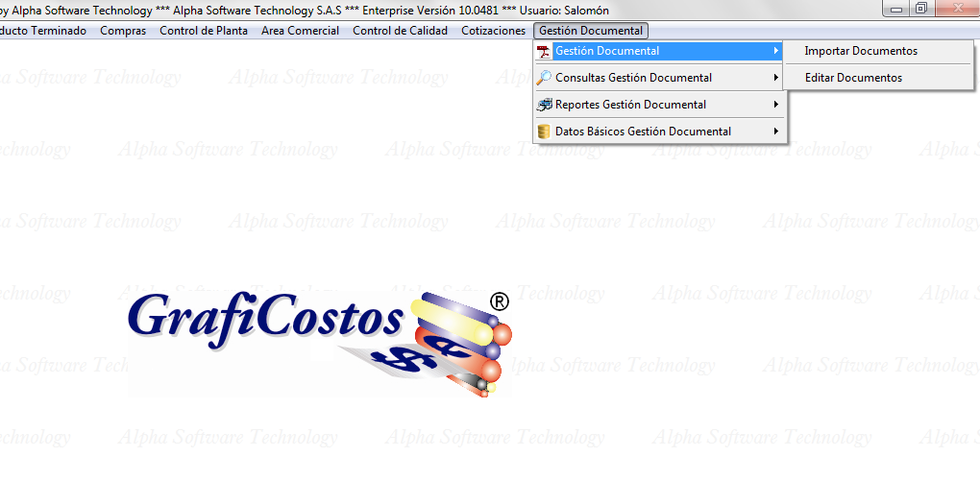Screen dimensions: 980x481
Task: Expand the Datos Básicos Gestión Documental submenu arrow
Action: point(776,132)
